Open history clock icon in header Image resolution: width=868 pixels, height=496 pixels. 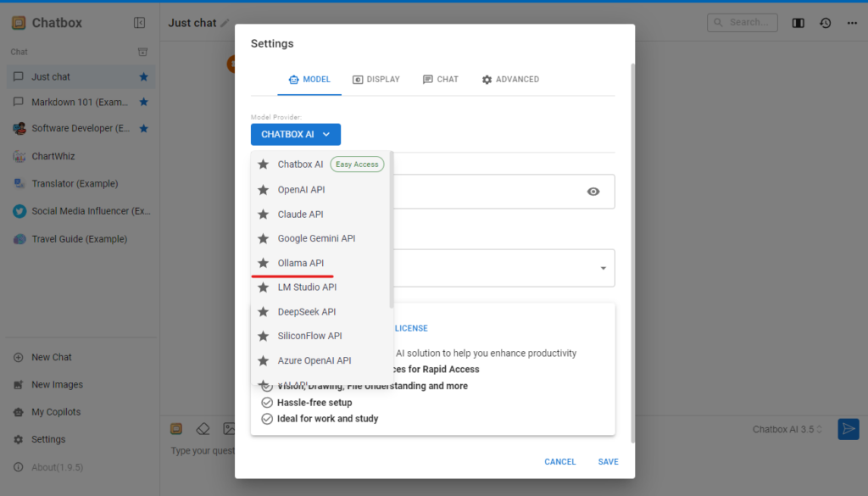coord(825,23)
